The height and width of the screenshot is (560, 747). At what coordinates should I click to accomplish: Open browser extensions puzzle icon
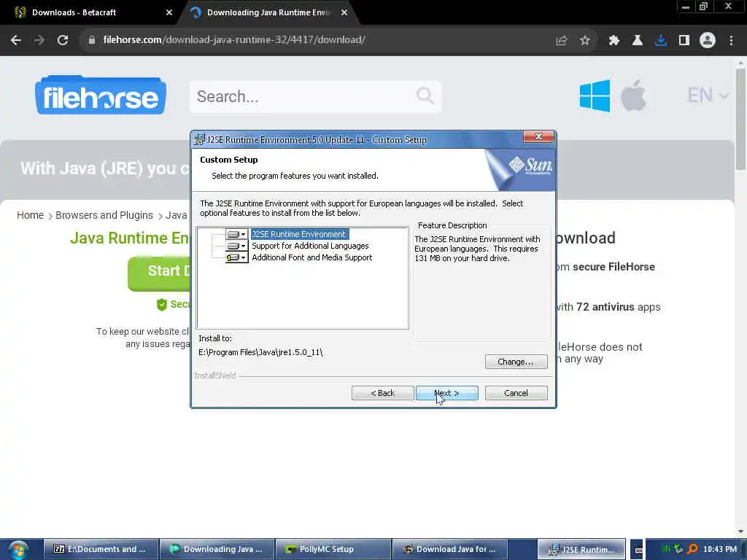pyautogui.click(x=614, y=41)
